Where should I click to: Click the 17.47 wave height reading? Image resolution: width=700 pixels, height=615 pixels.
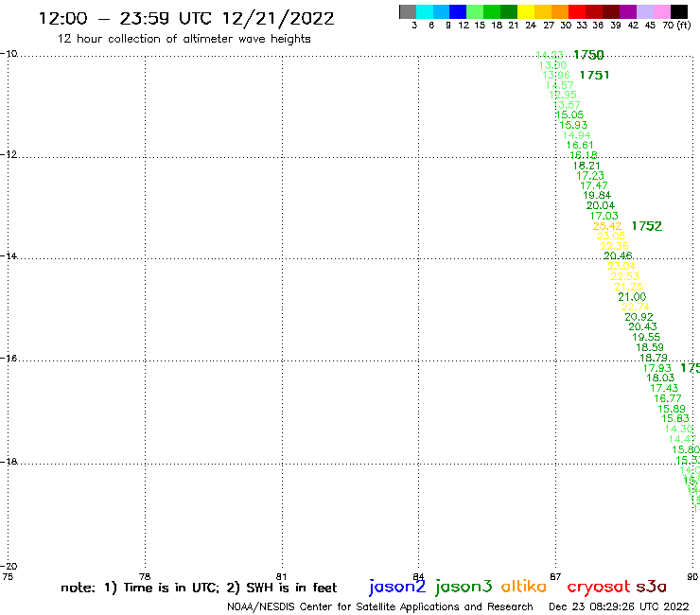(594, 185)
